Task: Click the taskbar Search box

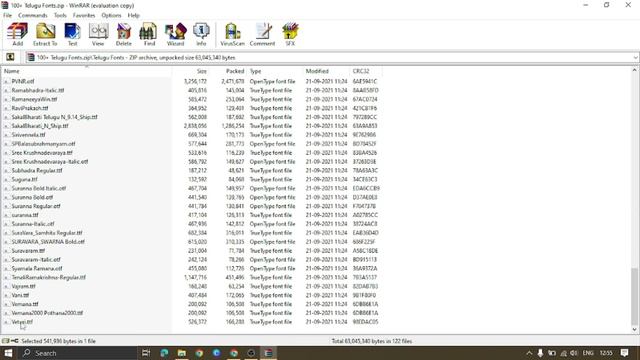Action: click(78, 353)
